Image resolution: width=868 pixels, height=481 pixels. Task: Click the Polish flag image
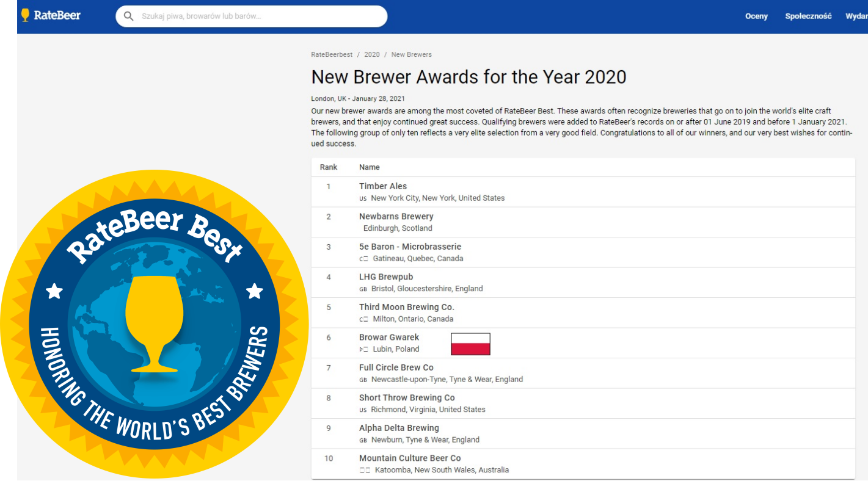tap(470, 344)
